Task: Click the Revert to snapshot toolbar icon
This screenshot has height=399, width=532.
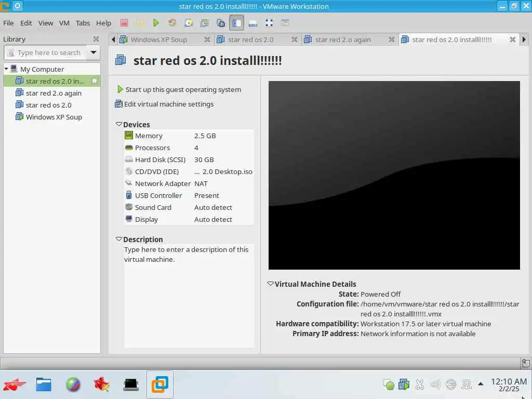Action: point(205,23)
